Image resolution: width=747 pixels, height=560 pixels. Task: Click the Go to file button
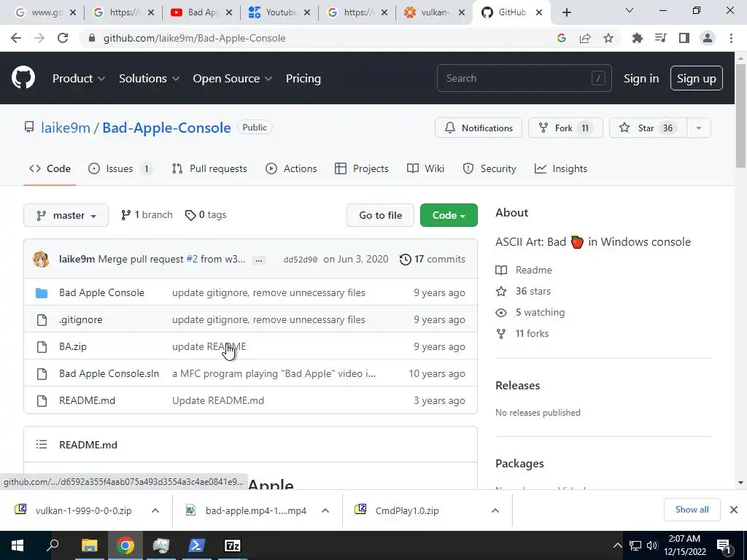point(380,215)
